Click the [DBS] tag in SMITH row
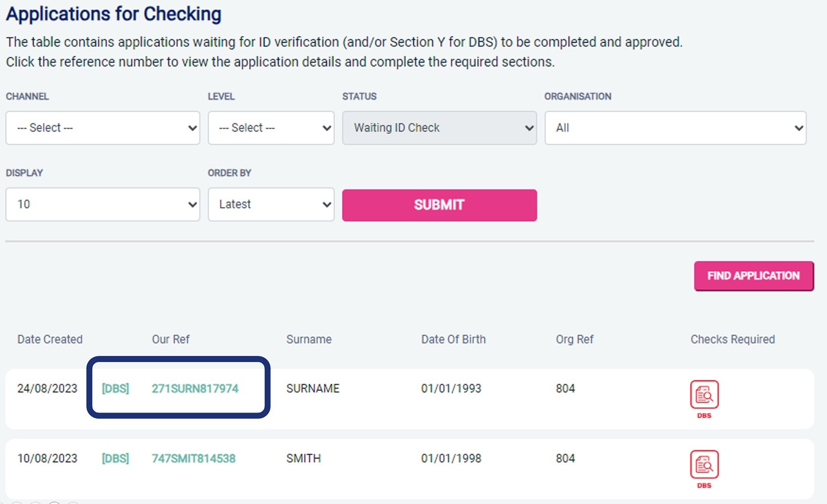This screenshot has width=827, height=504. tap(116, 459)
